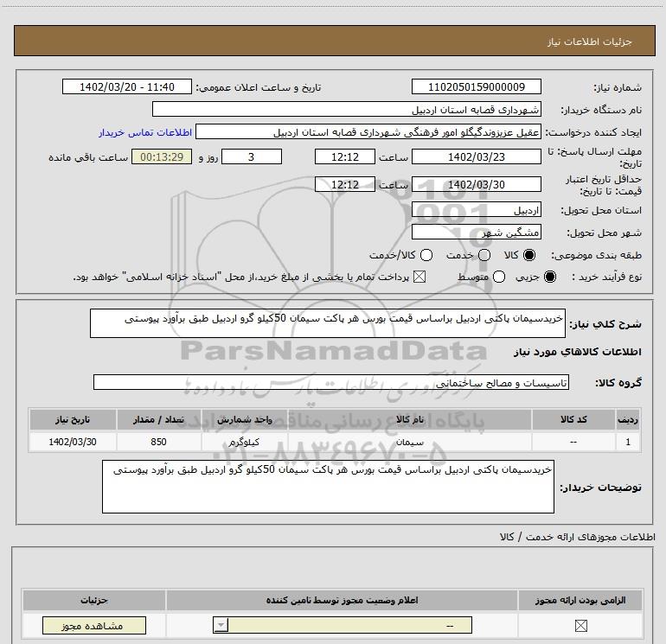
Task: Click the need number field 1102050159000009
Action: 476,86
